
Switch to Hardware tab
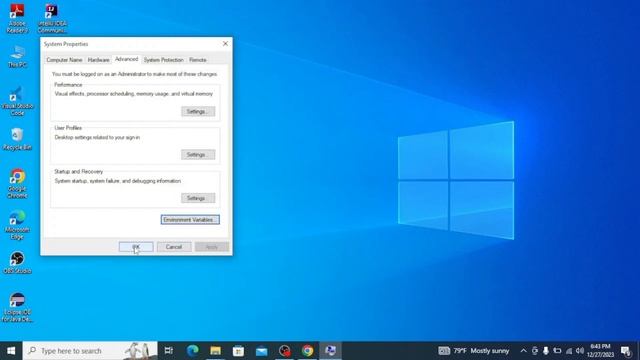pyautogui.click(x=98, y=60)
